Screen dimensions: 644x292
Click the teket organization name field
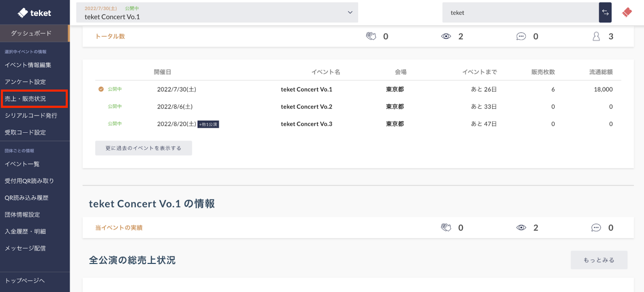[x=520, y=12]
